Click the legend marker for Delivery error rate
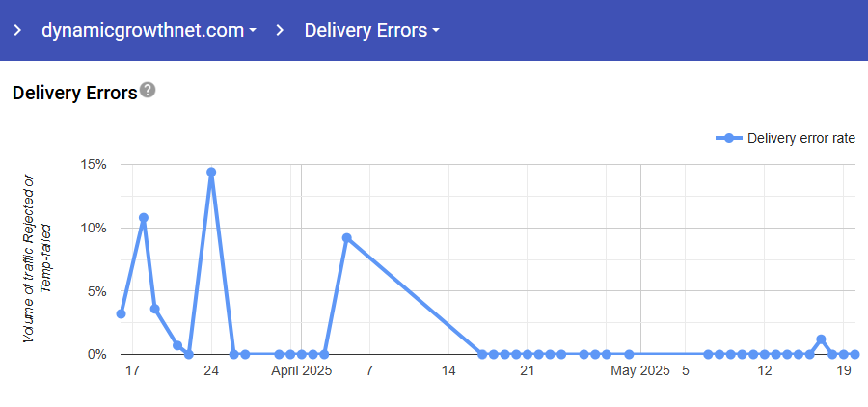The height and width of the screenshot is (407, 868). pos(729,138)
